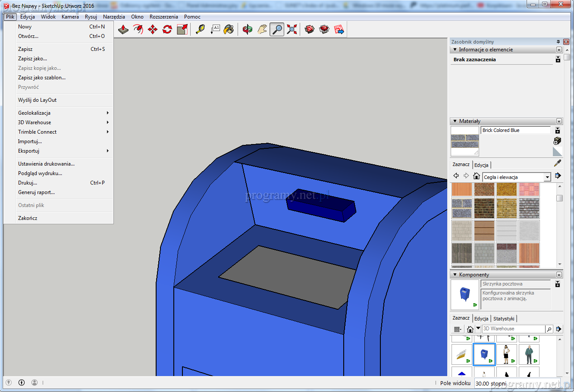Collapse the Komponenty panel section
The image size is (574, 392).
[455, 275]
